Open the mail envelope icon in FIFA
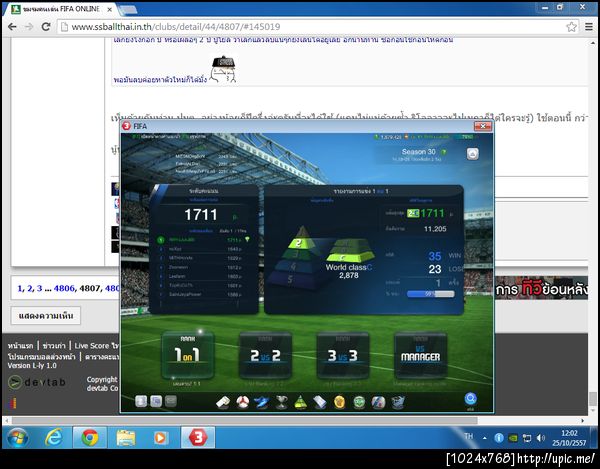Viewport: 600px width, 469px height. click(171, 401)
